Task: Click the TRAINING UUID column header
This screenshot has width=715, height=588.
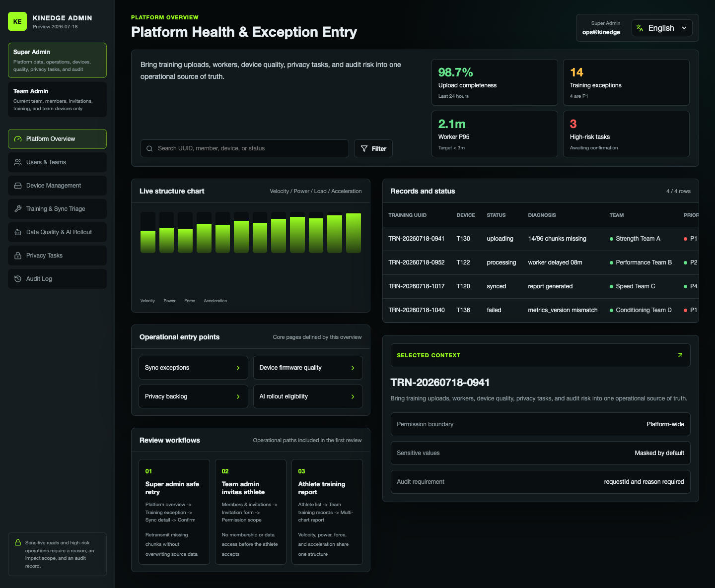Action: click(x=407, y=215)
